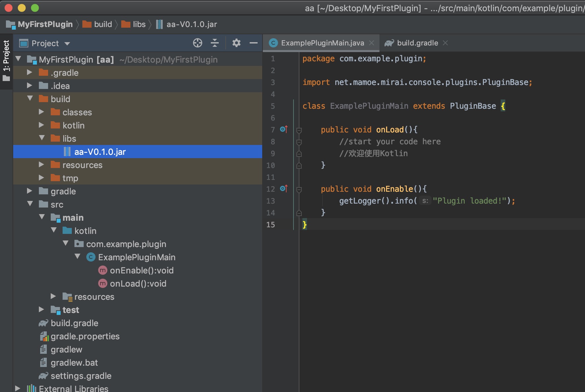585x392 pixels.
Task: Click the locate/scroll from source crosshair icon
Action: coord(197,43)
